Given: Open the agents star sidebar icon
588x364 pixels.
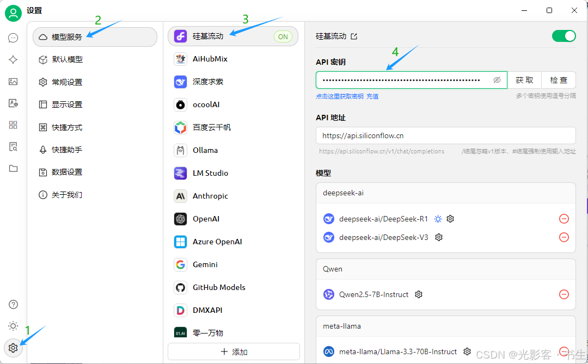Looking at the screenshot, I should coord(13,60).
